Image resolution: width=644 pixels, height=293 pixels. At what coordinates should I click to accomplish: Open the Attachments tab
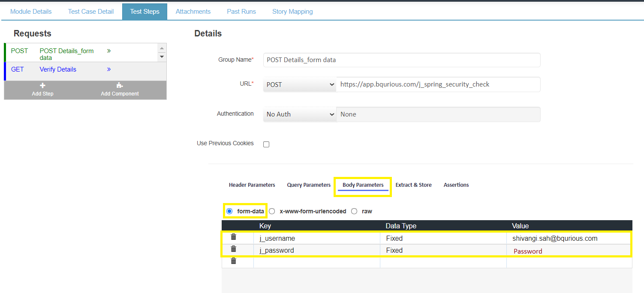[x=193, y=12]
